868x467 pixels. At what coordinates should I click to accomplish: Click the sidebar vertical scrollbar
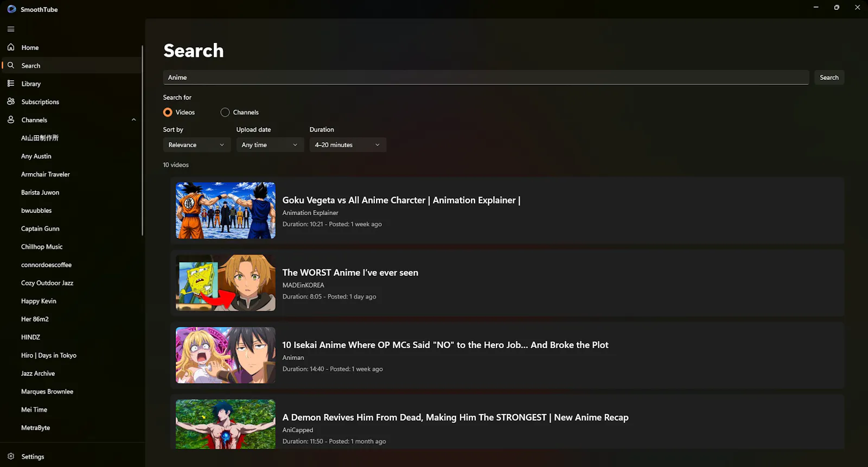click(143, 140)
